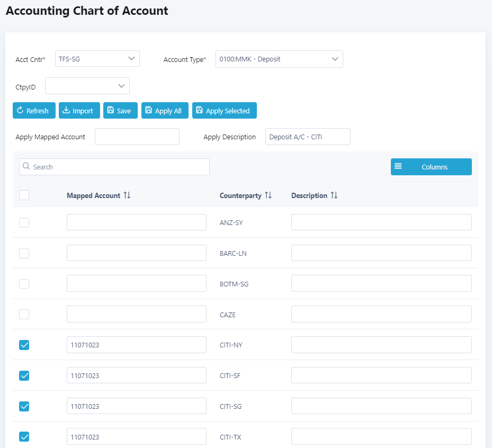This screenshot has height=448, width=492.
Task: Click the CITI-NY counterparty text
Action: [x=231, y=345]
